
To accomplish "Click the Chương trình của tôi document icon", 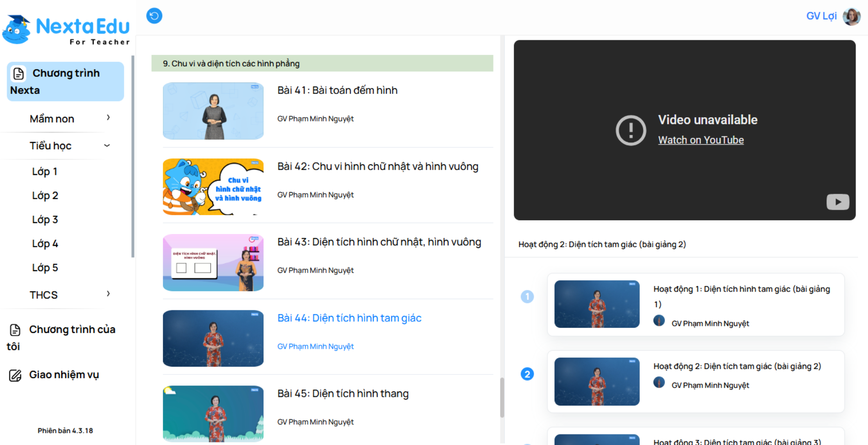I will tap(15, 330).
